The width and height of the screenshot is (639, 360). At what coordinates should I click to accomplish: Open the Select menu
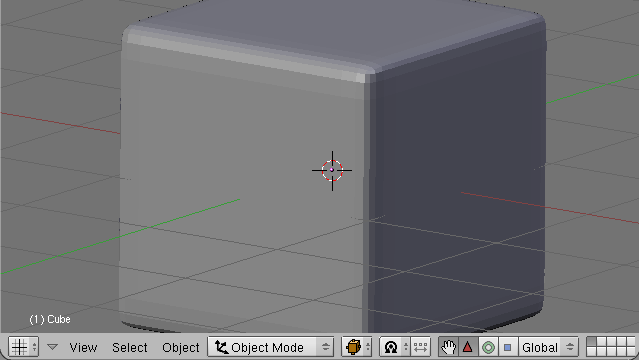[130, 348]
